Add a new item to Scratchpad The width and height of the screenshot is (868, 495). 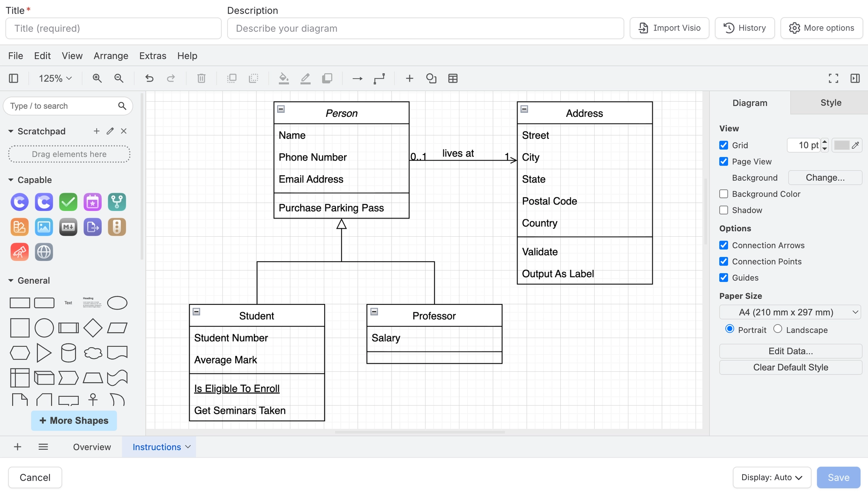[97, 131]
